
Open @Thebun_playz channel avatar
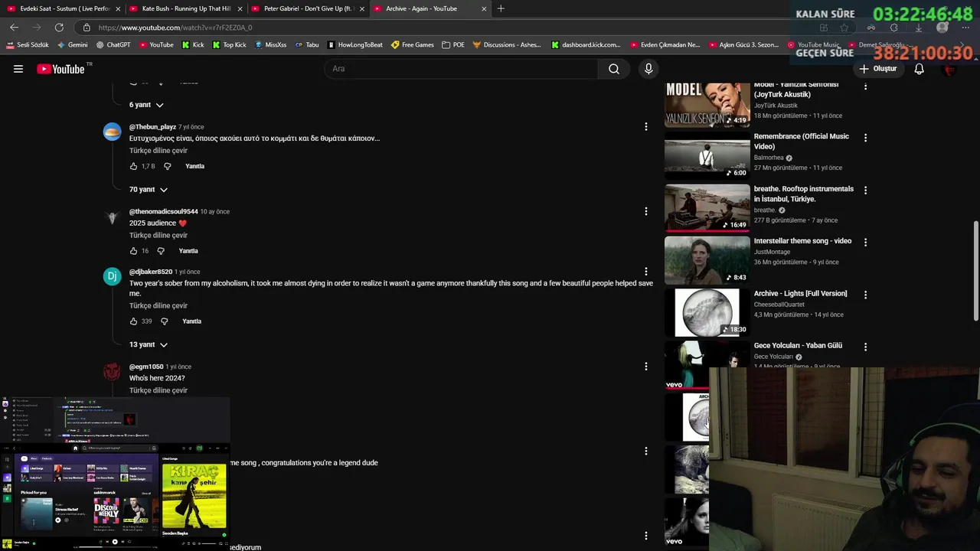point(113,132)
